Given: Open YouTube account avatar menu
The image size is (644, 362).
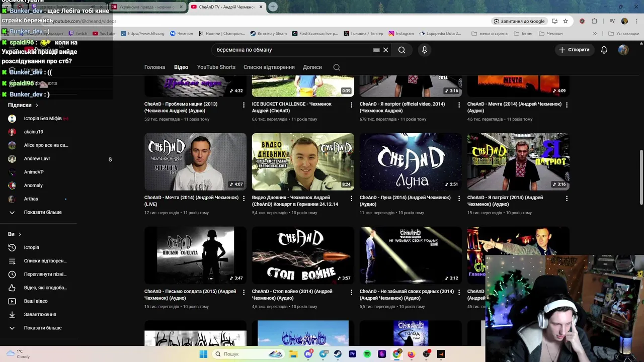Looking at the screenshot, I should pyautogui.click(x=623, y=50).
